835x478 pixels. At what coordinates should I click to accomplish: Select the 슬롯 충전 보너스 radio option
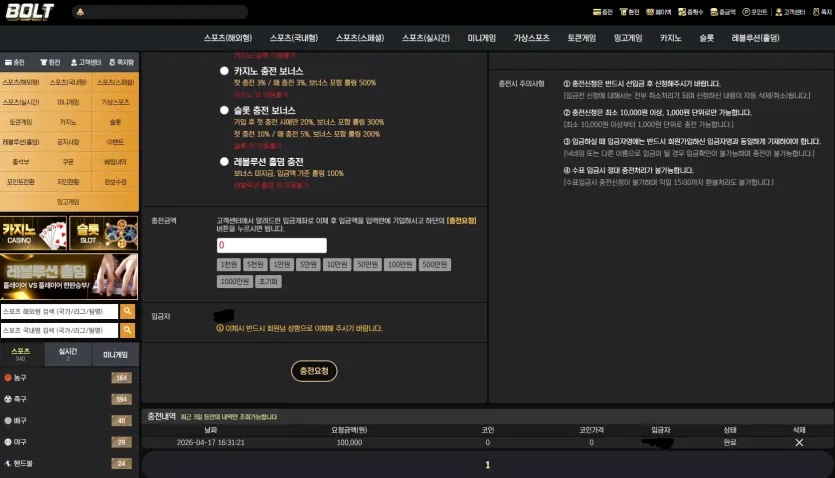pyautogui.click(x=224, y=110)
